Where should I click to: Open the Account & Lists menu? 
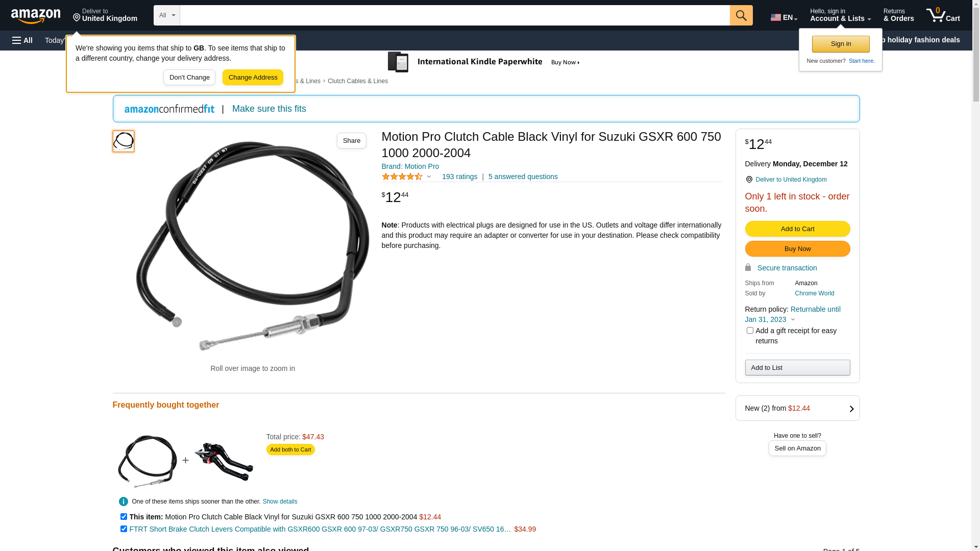[x=840, y=15]
